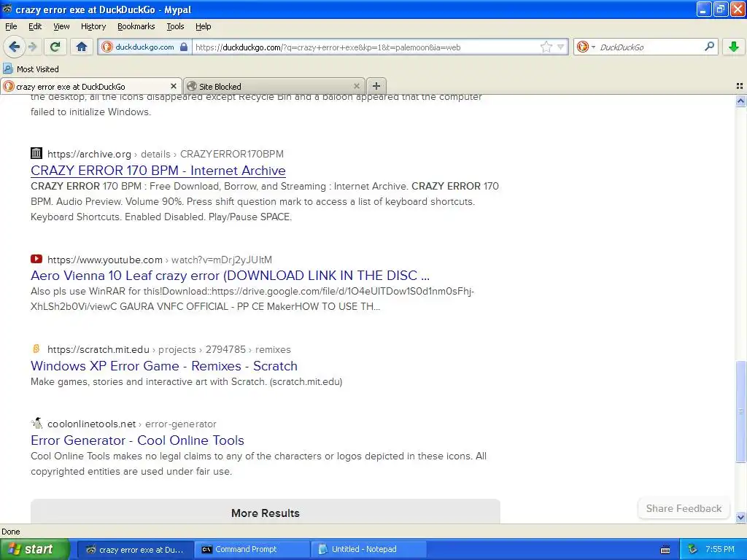Open the Bookmarks menu
This screenshot has height=560, width=747.
pyautogui.click(x=136, y=27)
